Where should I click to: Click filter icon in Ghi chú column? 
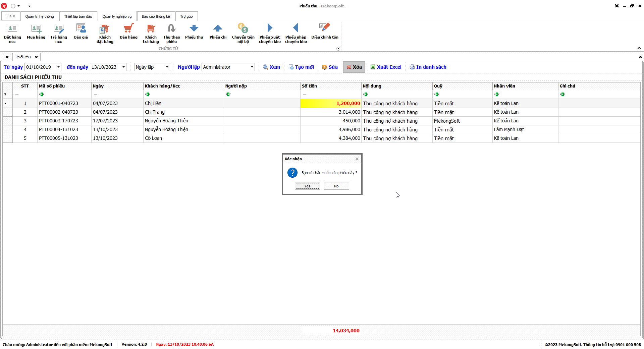tap(562, 95)
